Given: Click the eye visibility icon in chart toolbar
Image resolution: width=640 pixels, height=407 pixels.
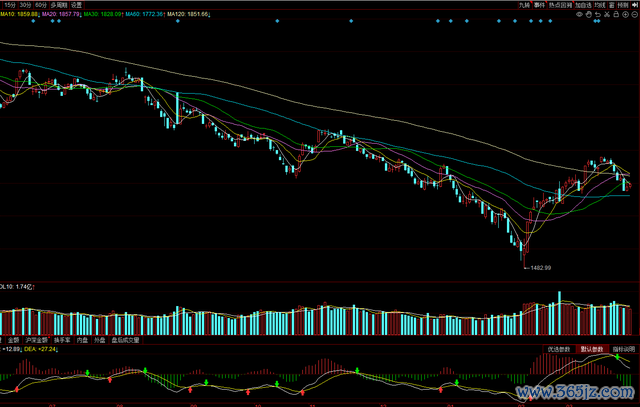Looking at the screenshot, I should tap(579, 15).
